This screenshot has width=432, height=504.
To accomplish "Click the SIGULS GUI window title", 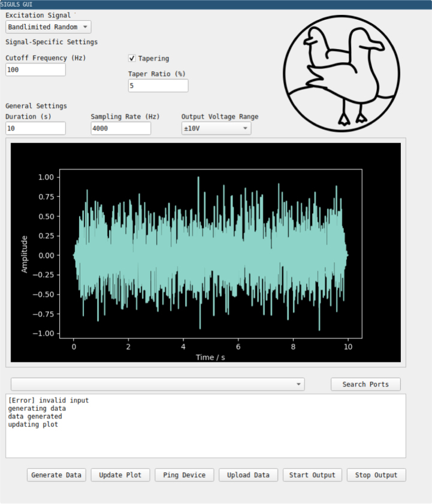I will click(x=16, y=5).
